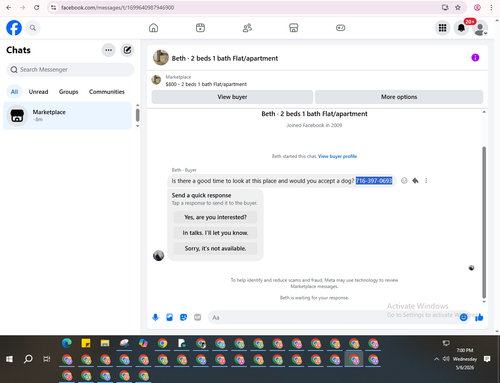Open Sticky Notes from taskbar
Screen dimensions: 500x383
coord(86,343)
